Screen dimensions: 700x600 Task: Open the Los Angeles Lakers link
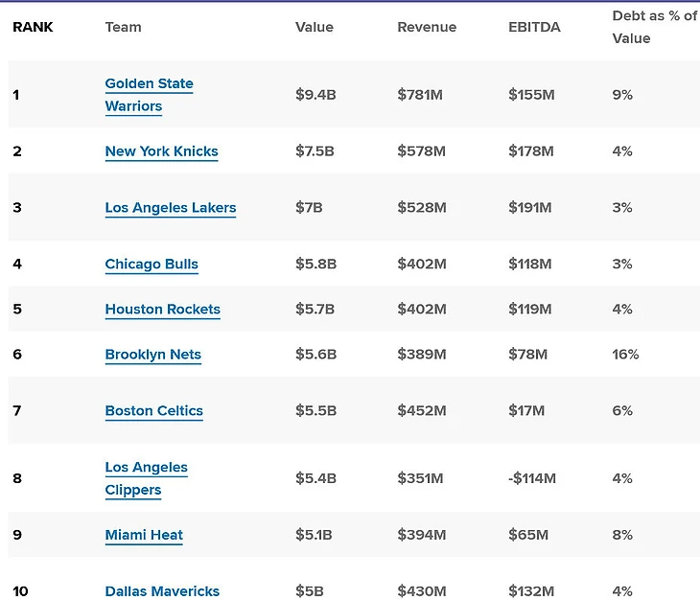click(x=171, y=207)
